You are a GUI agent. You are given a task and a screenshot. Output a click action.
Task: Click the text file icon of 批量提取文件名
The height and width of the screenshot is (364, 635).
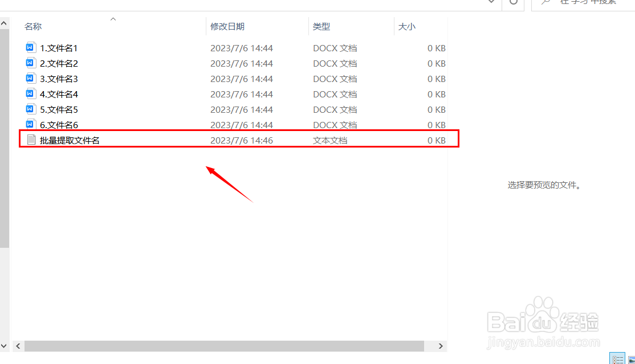pyautogui.click(x=31, y=140)
